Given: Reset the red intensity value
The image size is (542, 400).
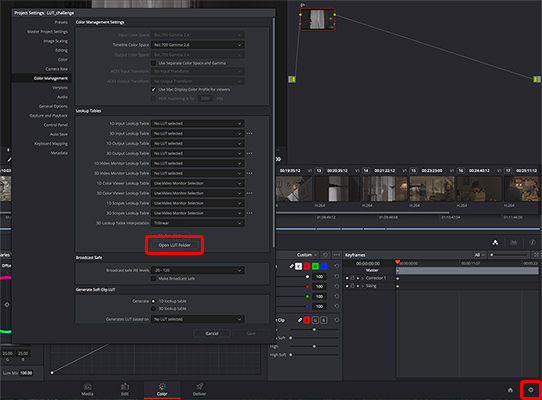Looking at the screenshot, I should tap(337, 286).
